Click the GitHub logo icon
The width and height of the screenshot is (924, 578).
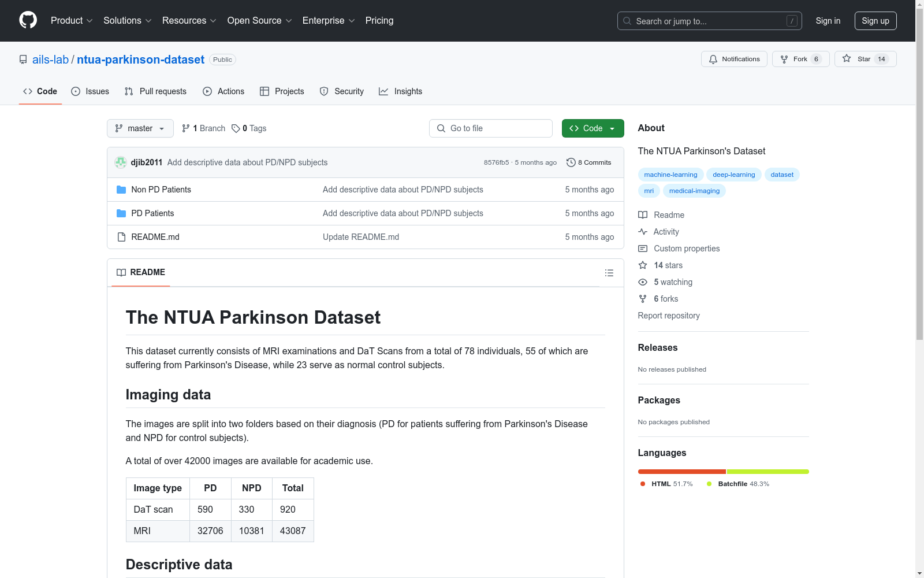(x=28, y=20)
